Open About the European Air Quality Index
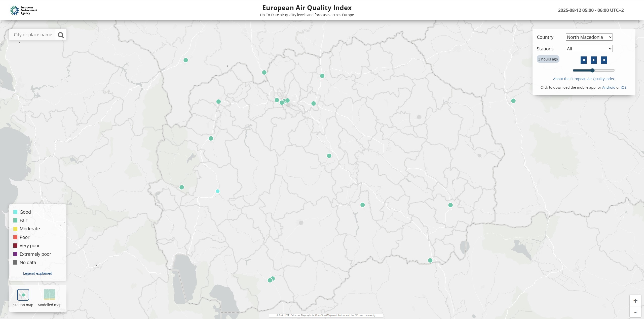 point(584,79)
